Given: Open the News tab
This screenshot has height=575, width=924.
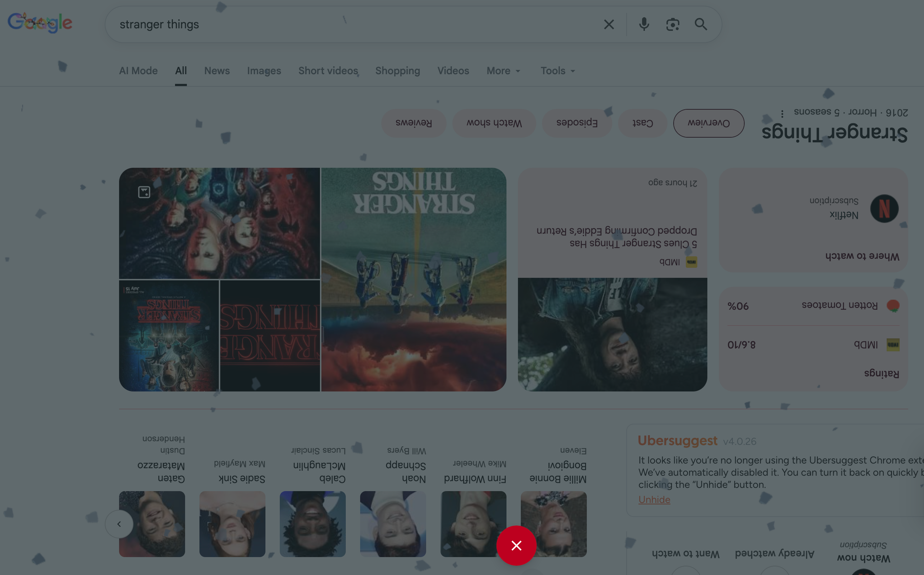Looking at the screenshot, I should (217, 71).
